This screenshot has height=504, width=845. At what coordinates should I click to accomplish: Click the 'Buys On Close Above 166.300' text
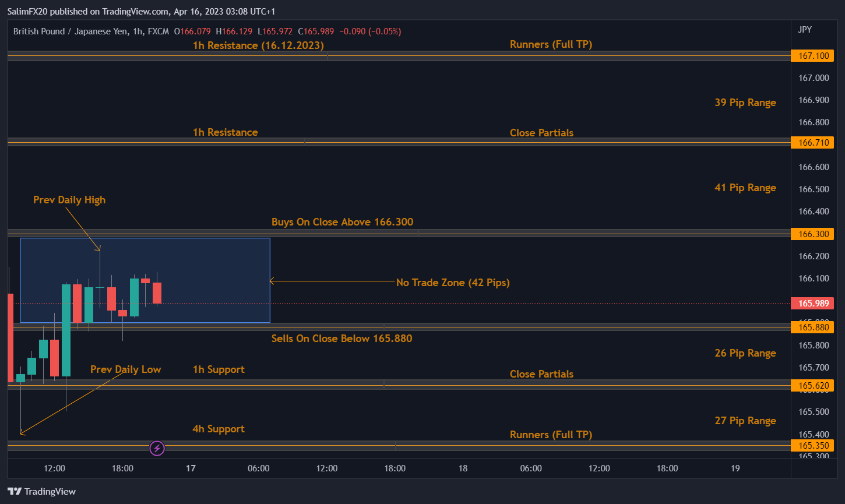click(x=342, y=222)
